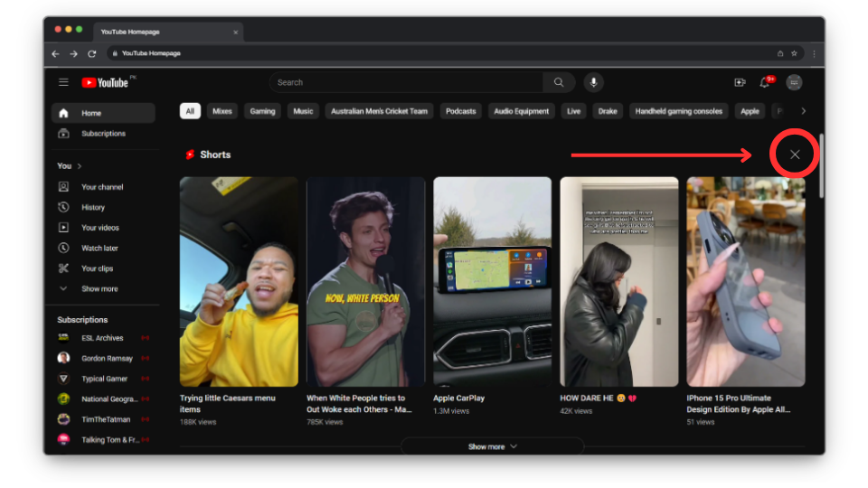Image resolution: width=868 pixels, height=488 pixels.
Task: Select the Gaming filter chip
Action: (x=262, y=111)
